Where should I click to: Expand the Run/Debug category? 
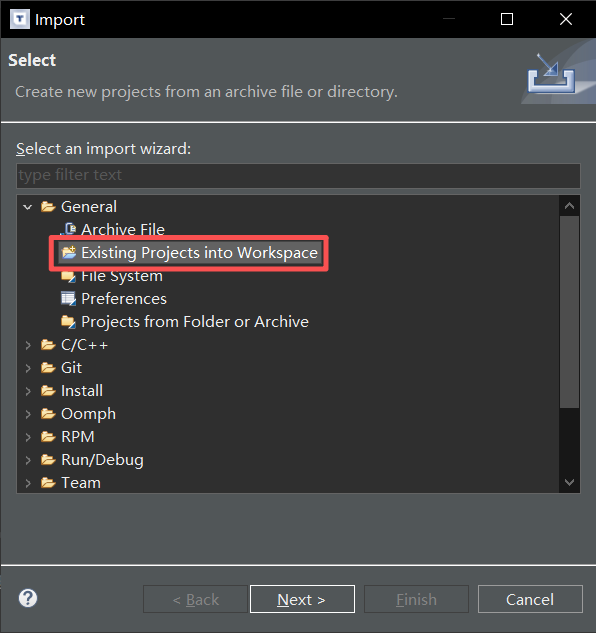(x=28, y=460)
